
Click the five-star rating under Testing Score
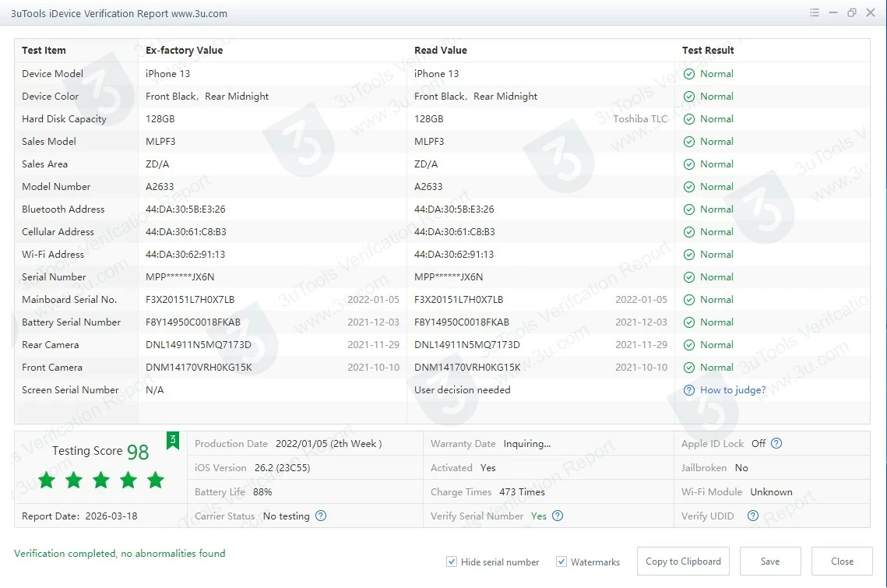[x=100, y=481]
